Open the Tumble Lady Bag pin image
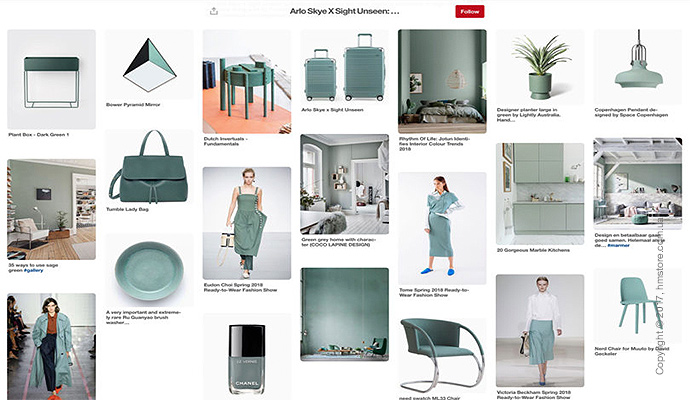 coord(149,166)
